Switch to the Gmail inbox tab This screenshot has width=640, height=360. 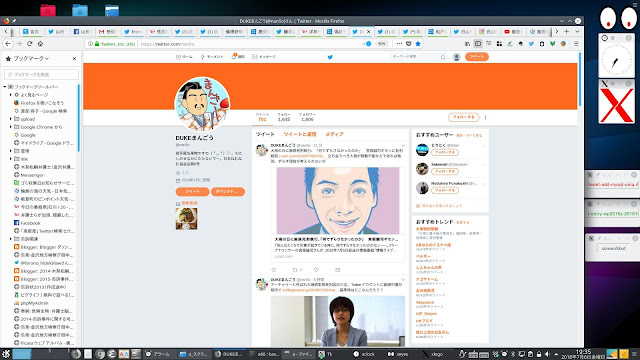tap(107, 31)
